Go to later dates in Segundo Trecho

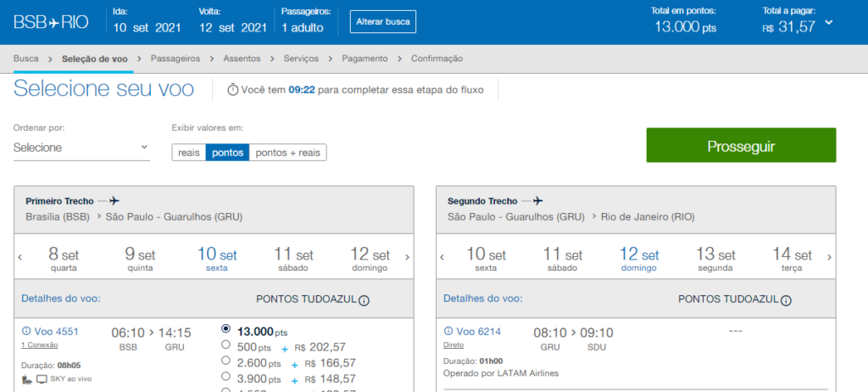coord(829,257)
